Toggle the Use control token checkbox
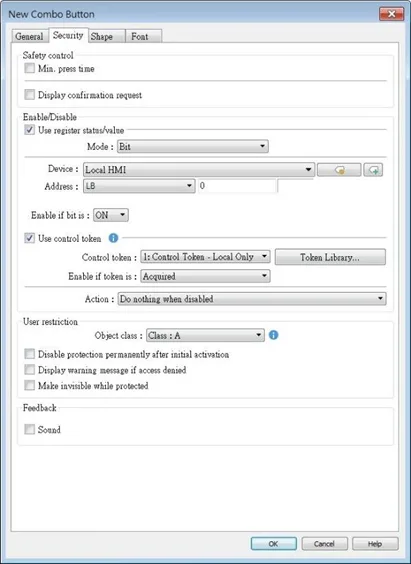Viewport: 411px width, 564px height. point(29,238)
